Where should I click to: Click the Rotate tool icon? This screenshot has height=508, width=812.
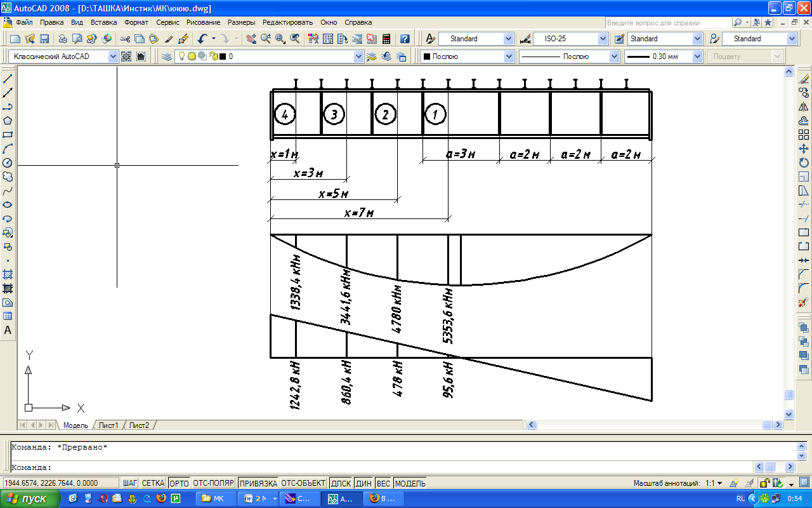click(x=804, y=163)
